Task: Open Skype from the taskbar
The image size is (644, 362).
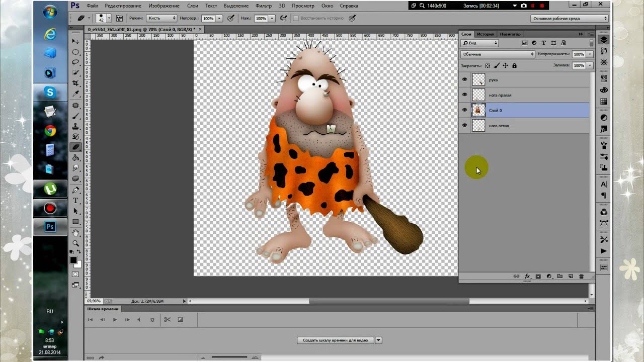Action: (x=50, y=93)
